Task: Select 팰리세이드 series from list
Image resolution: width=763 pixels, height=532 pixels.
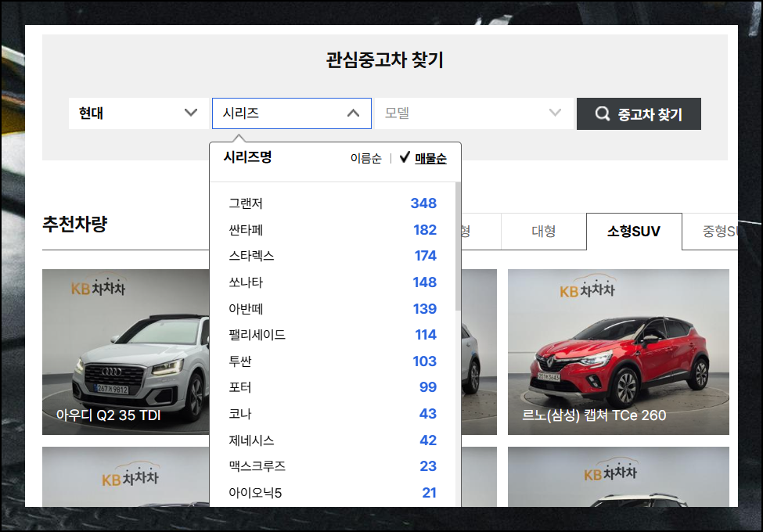Action: 333,335
